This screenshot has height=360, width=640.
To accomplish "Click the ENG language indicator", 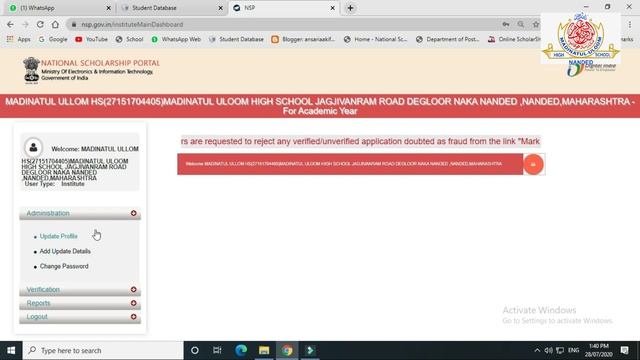I will click(x=573, y=351).
